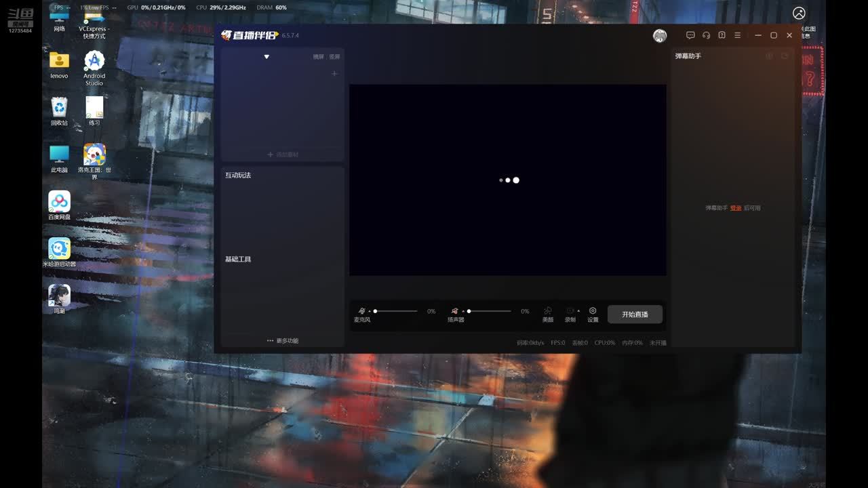The height and width of the screenshot is (488, 868).
Task: Expand the speaker device arrow
Action: tap(463, 311)
